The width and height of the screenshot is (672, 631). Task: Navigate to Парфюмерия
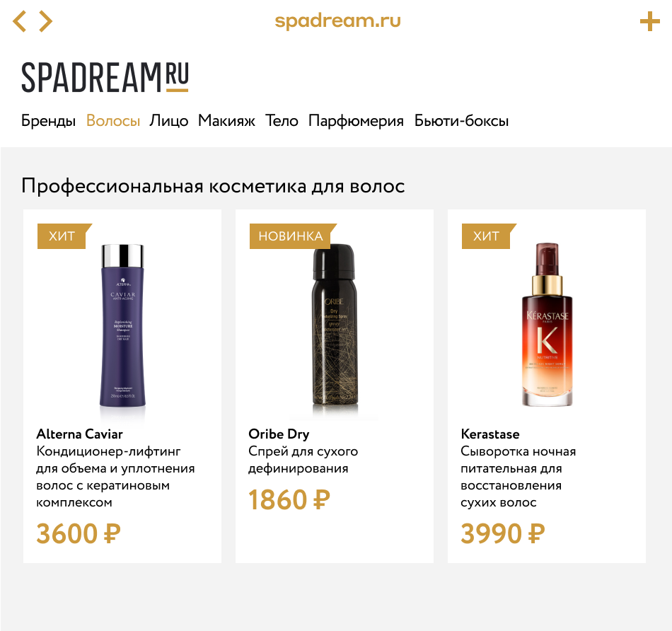tap(356, 121)
